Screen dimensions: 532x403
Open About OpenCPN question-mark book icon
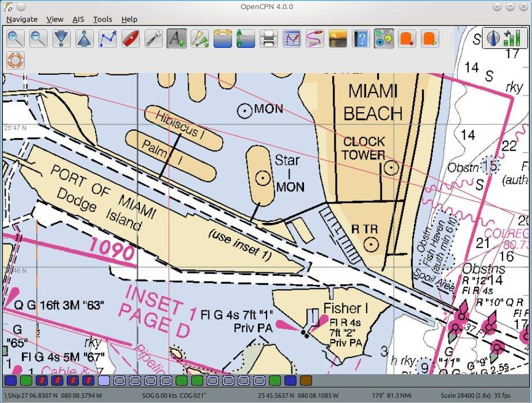tap(362, 39)
